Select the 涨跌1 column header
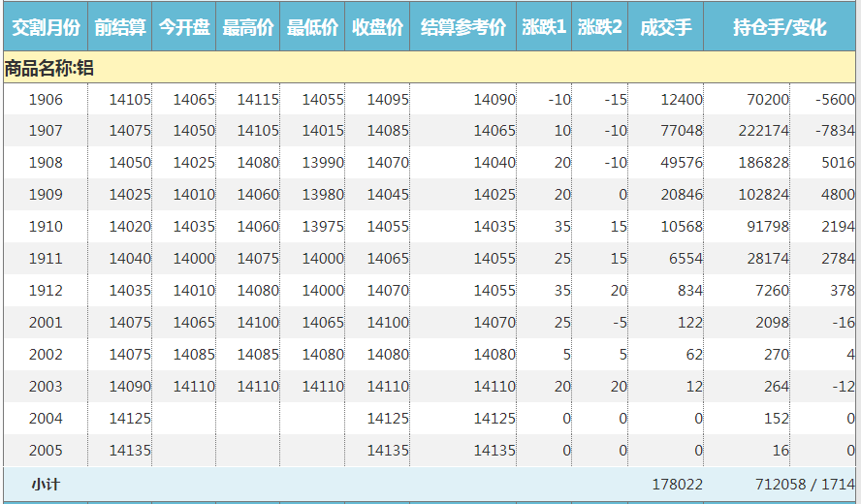The width and height of the screenshot is (861, 504). 544,27
